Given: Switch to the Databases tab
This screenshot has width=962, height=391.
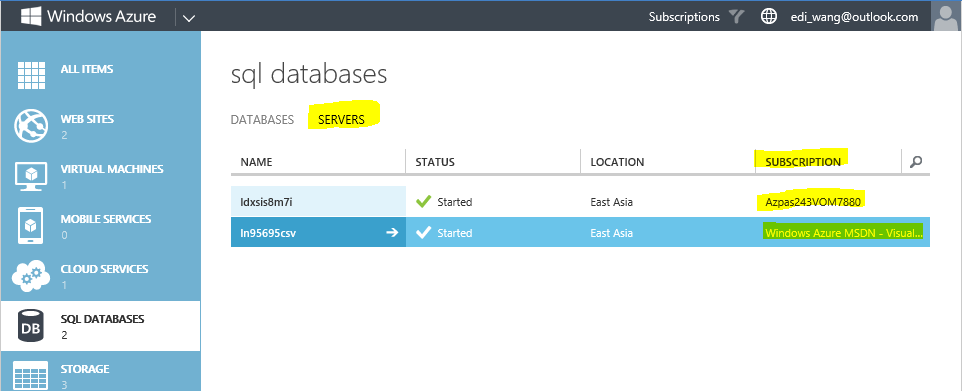Looking at the screenshot, I should pyautogui.click(x=262, y=120).
